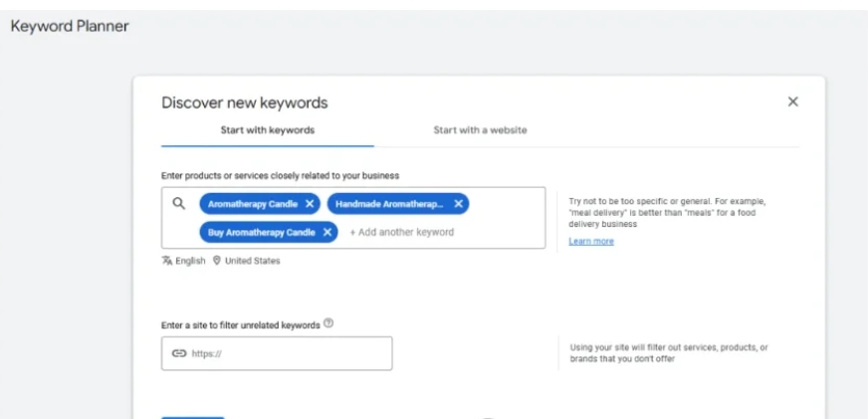The height and width of the screenshot is (419, 868).
Task: Click the 'Enter products or services' label
Action: click(280, 175)
